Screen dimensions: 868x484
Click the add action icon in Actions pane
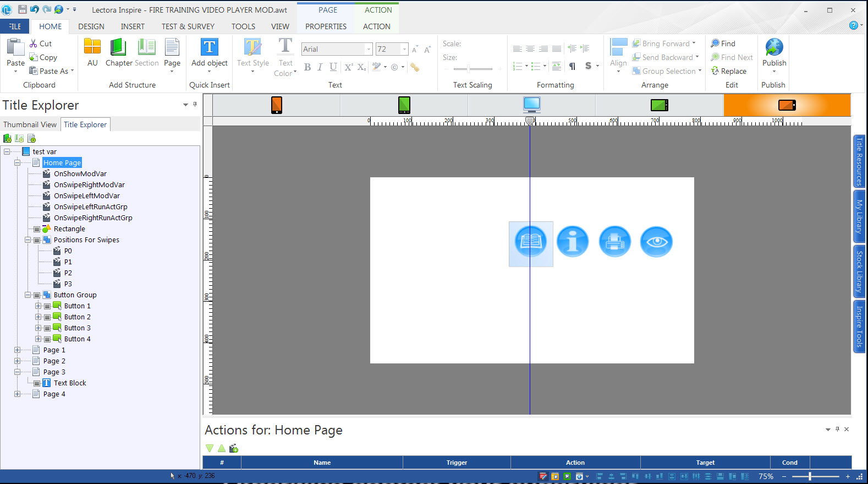click(x=234, y=448)
